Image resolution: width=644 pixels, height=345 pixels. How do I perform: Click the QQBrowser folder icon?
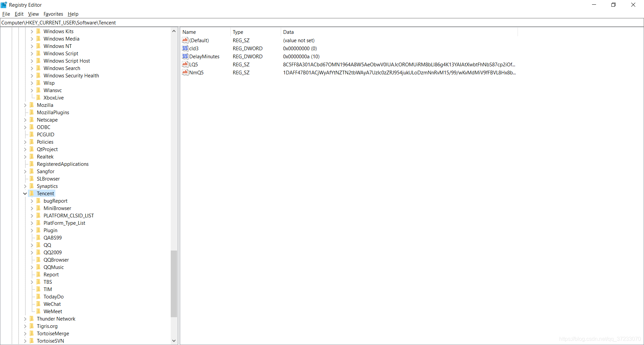[x=39, y=260]
